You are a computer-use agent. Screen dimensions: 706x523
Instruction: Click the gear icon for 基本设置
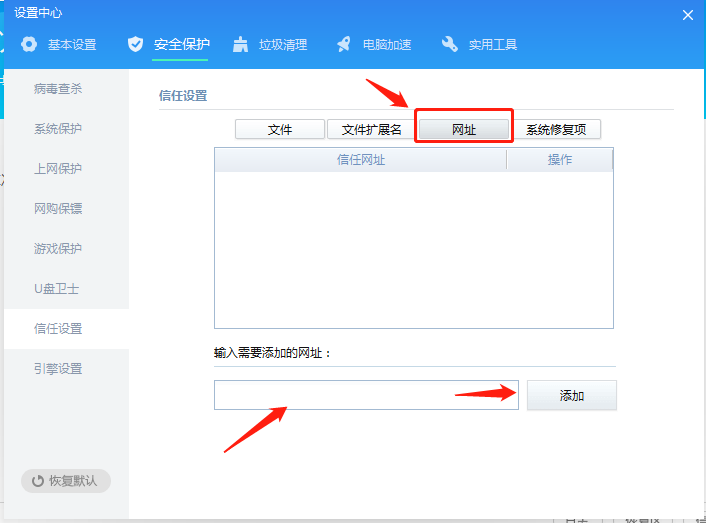point(29,45)
